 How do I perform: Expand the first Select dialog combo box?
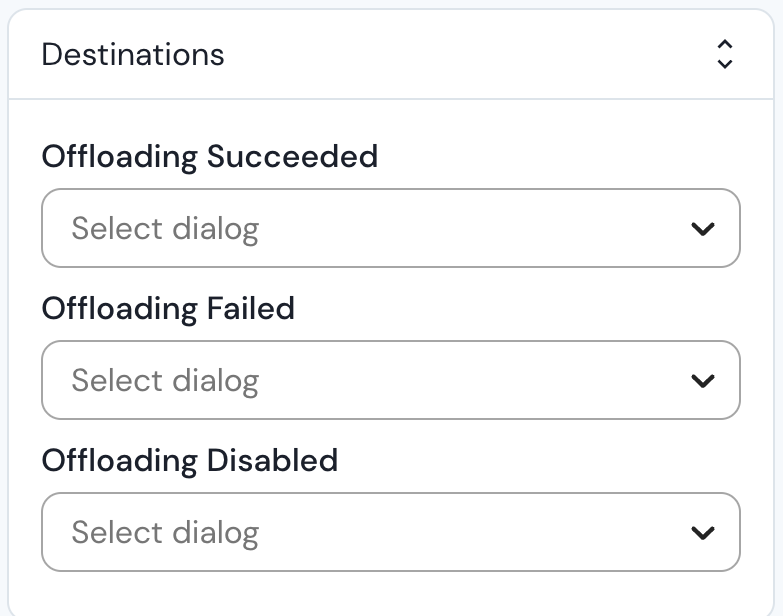click(390, 228)
